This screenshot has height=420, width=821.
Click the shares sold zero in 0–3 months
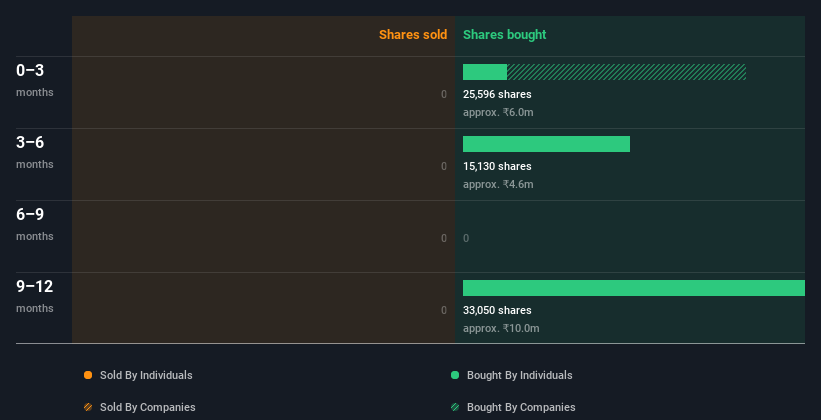pyautogui.click(x=444, y=94)
